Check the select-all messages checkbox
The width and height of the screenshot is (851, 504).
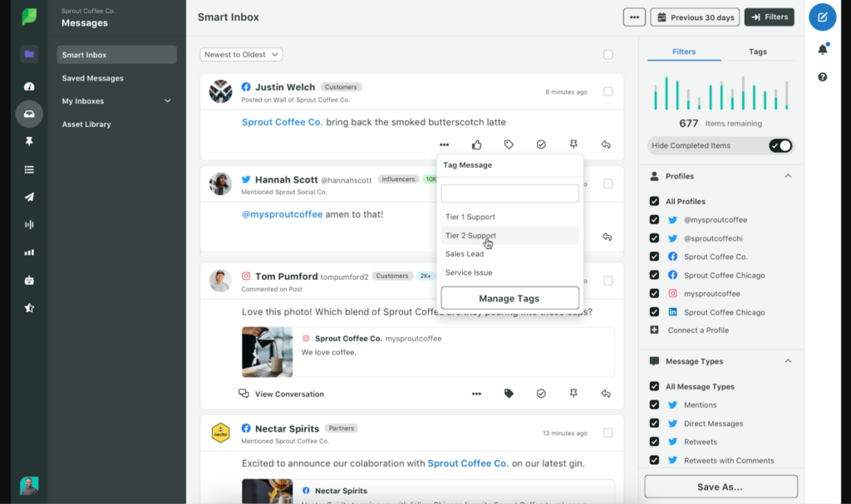(608, 54)
